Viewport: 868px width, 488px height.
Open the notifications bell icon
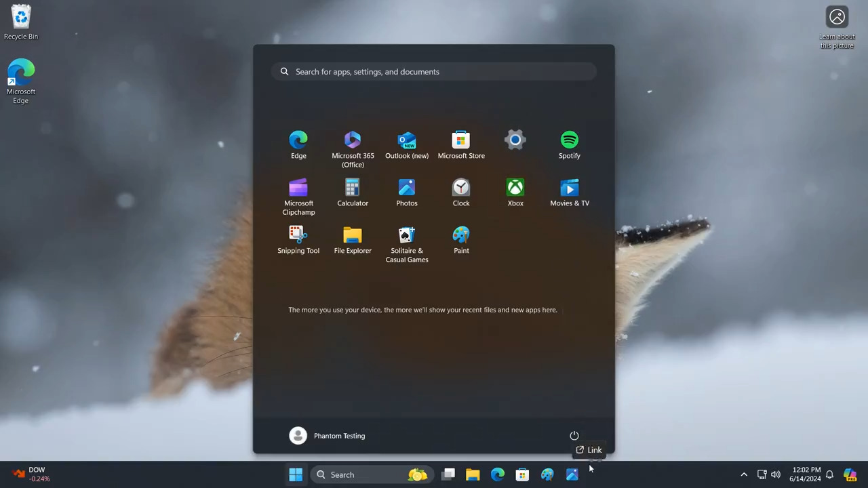tap(829, 474)
